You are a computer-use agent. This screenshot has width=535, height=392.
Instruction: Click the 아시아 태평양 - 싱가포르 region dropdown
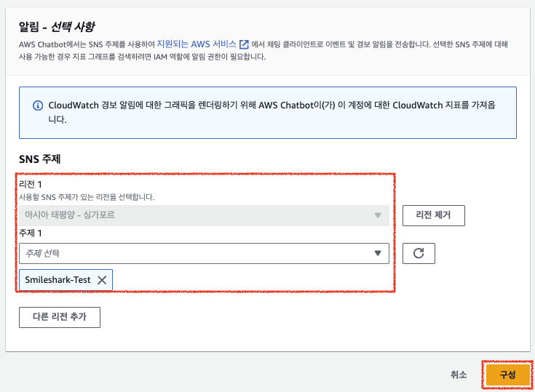(x=197, y=215)
